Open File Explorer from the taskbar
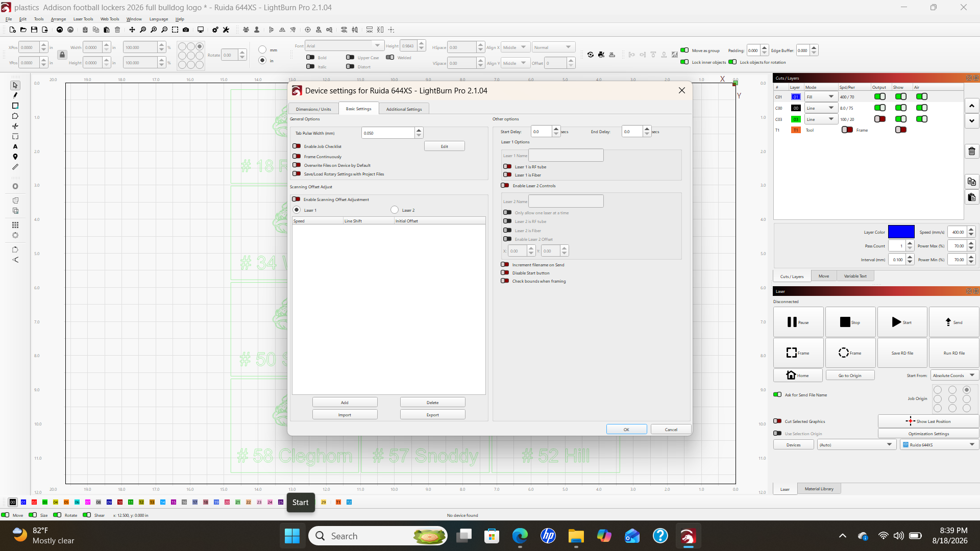Screen dimensions: 980x551 (x=576, y=536)
